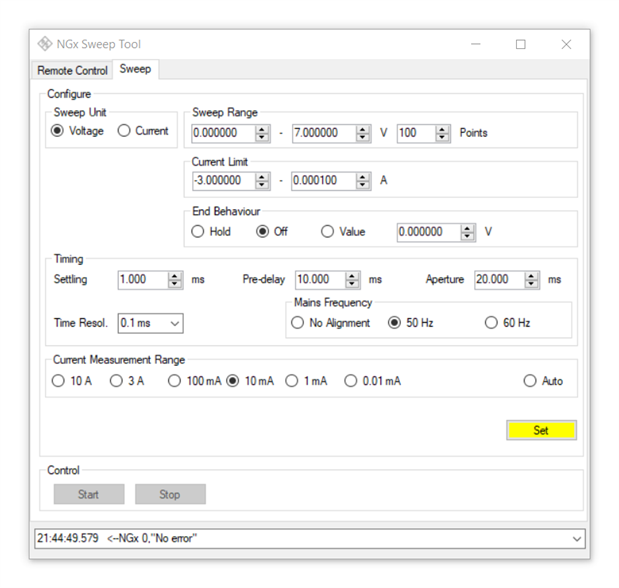Viewport: 619px width, 588px height.
Task: Select 50 Hz mains frequency
Action: (411, 323)
